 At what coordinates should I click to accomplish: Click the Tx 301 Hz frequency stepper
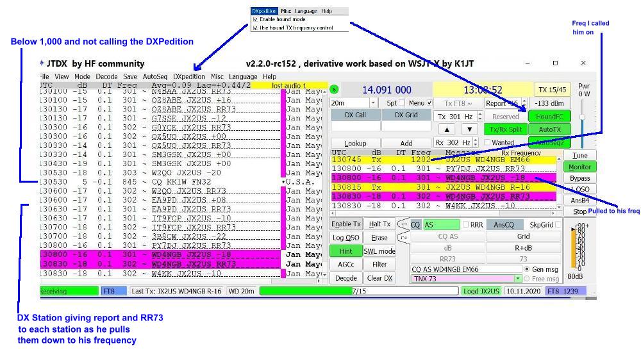coord(480,117)
